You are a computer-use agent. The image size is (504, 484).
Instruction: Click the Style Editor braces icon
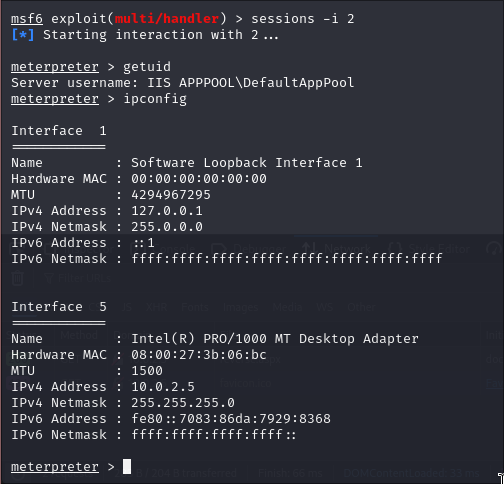click(396, 249)
